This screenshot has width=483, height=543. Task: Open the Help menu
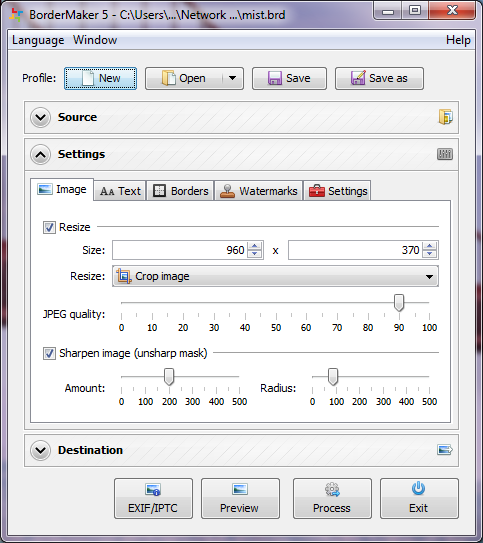458,40
